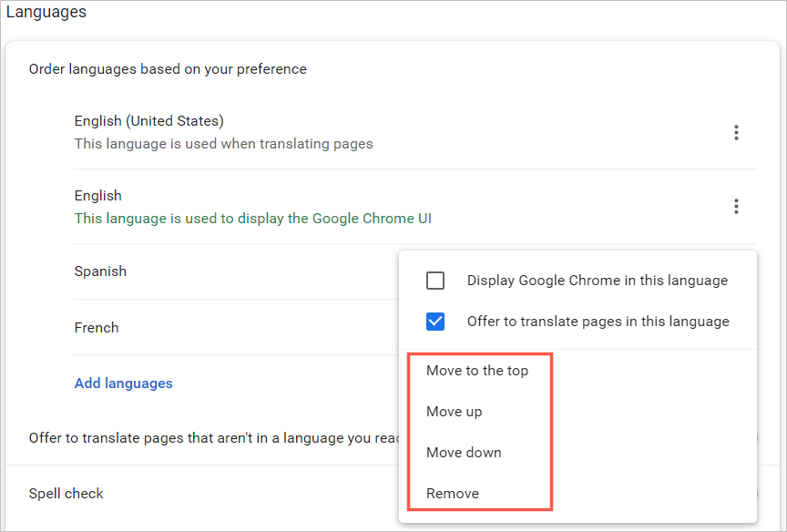Remove the language via the Remove entry
The image size is (787, 532).
click(453, 494)
